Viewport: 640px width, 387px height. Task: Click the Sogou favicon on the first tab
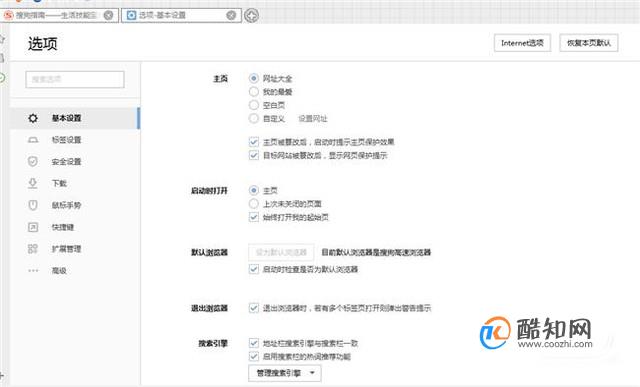[9, 16]
